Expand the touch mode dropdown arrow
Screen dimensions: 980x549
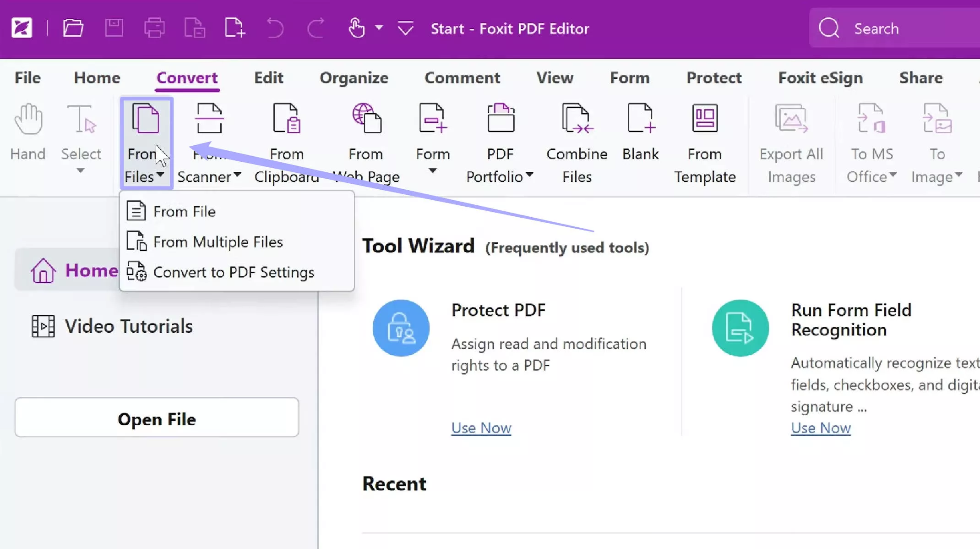coord(379,28)
